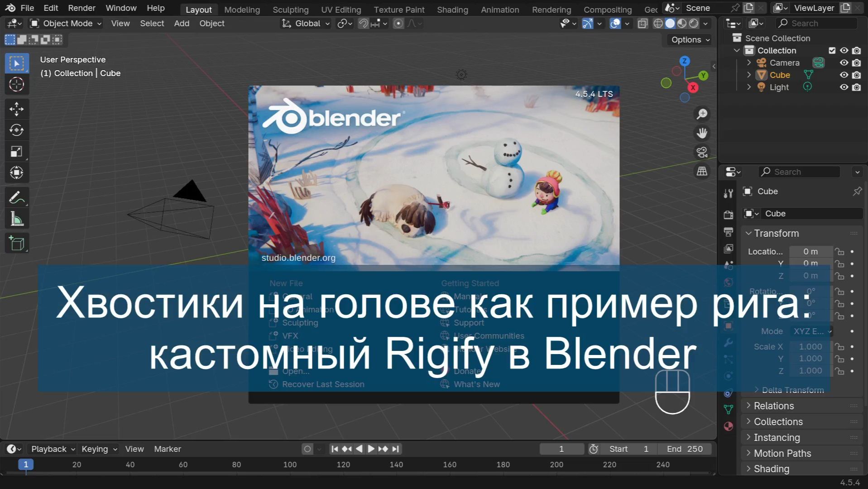Toggle camera render visibility for Cube
Image resolution: width=868 pixels, height=489 pixels.
tap(856, 75)
